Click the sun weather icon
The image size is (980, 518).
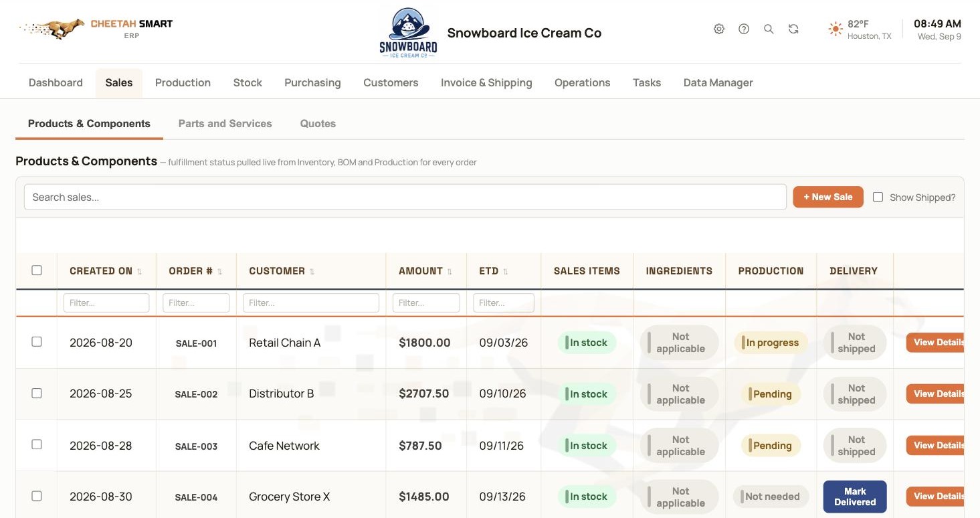click(x=835, y=29)
